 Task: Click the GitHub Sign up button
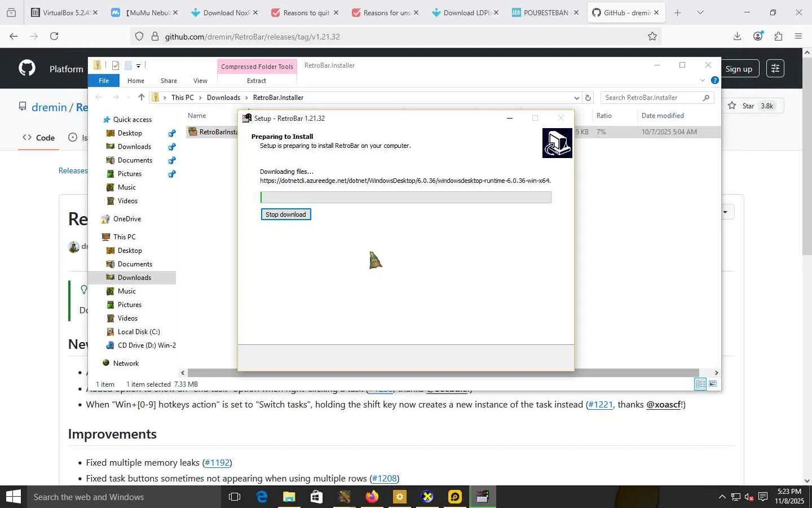[739, 69]
